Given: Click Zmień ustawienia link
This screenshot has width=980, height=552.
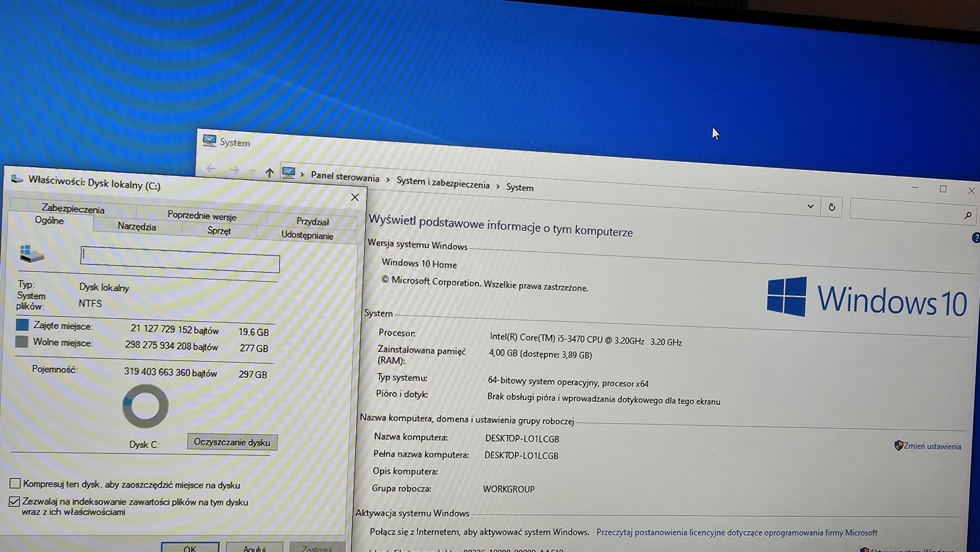Looking at the screenshot, I should tap(932, 446).
